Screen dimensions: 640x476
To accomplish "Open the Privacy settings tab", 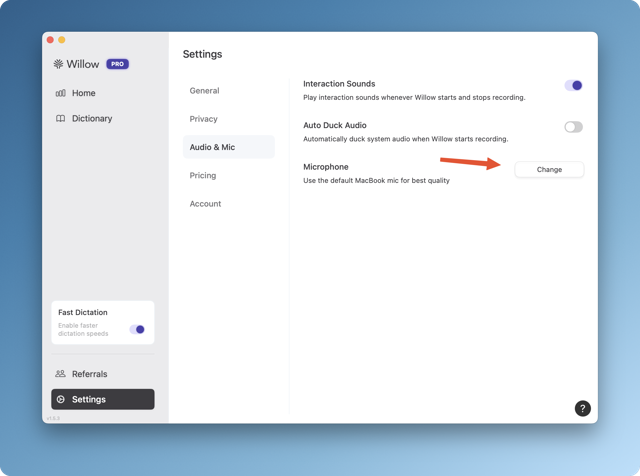I will [204, 119].
